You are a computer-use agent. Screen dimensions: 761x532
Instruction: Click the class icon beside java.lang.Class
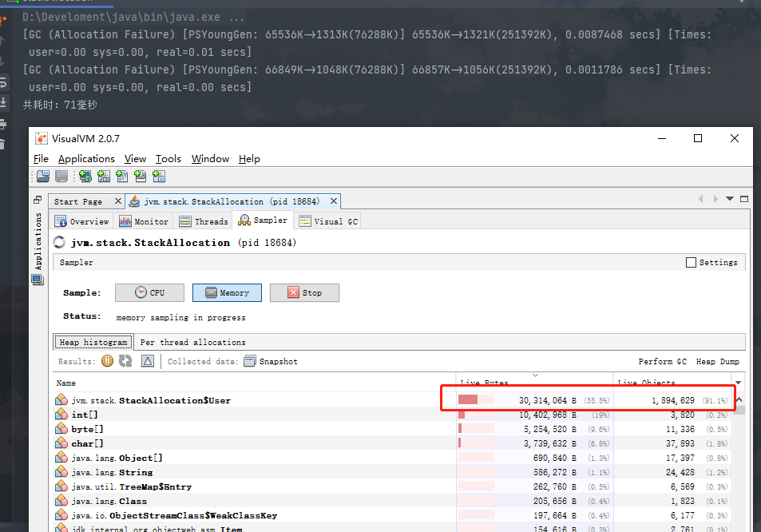click(x=61, y=501)
